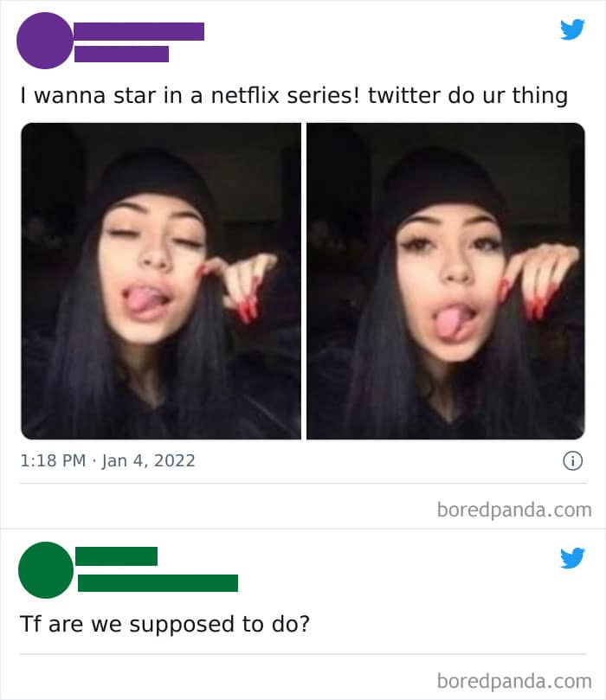Open the left photo with closed eyes
The width and height of the screenshot is (606, 700).
click(161, 281)
